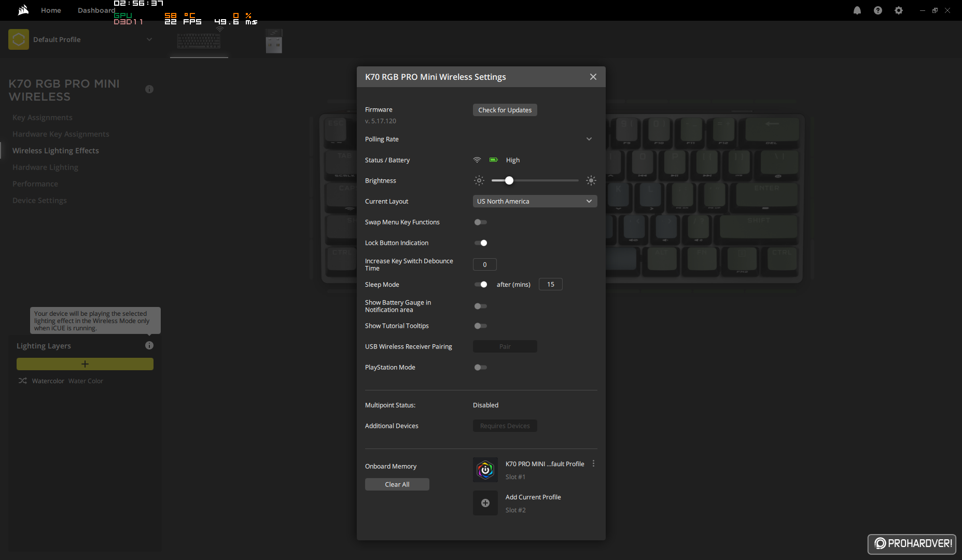Enable Show Battery Gauge in Notification area
The image size is (962, 560).
[x=481, y=306]
